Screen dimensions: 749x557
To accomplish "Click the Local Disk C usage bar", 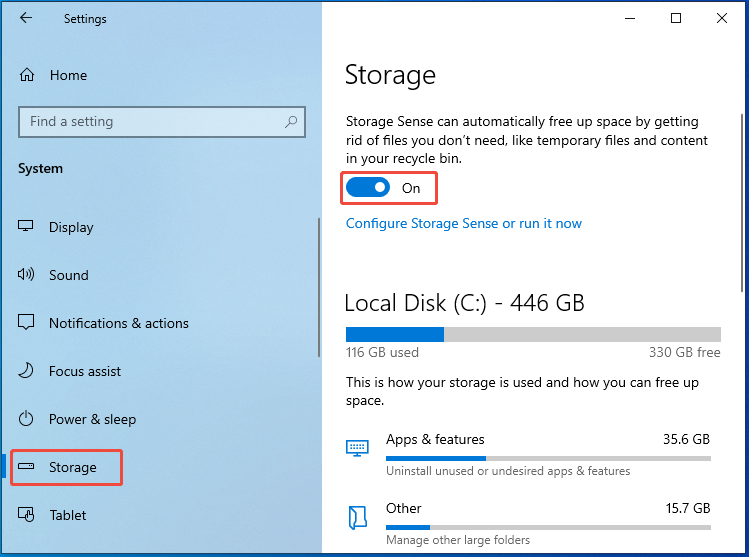I will coord(533,334).
